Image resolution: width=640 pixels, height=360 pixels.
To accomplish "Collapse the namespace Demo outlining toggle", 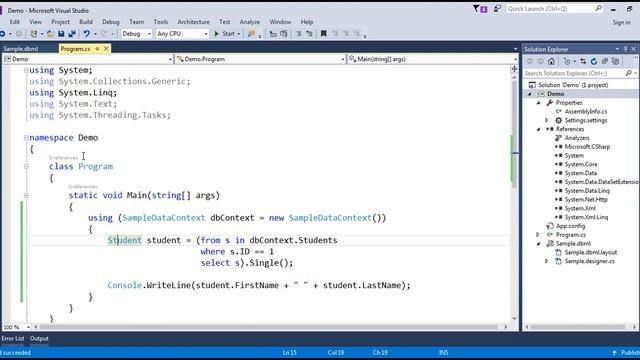I will (x=26, y=138).
